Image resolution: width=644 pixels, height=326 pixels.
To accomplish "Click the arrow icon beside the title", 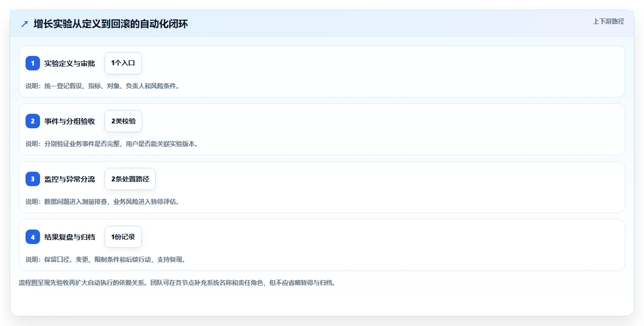I will pyautogui.click(x=25, y=24).
